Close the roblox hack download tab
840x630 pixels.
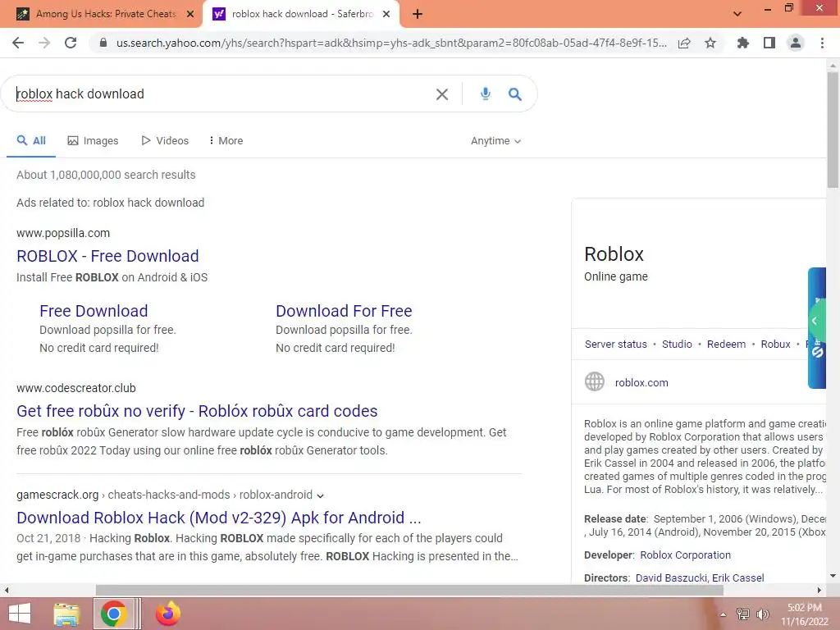(386, 14)
